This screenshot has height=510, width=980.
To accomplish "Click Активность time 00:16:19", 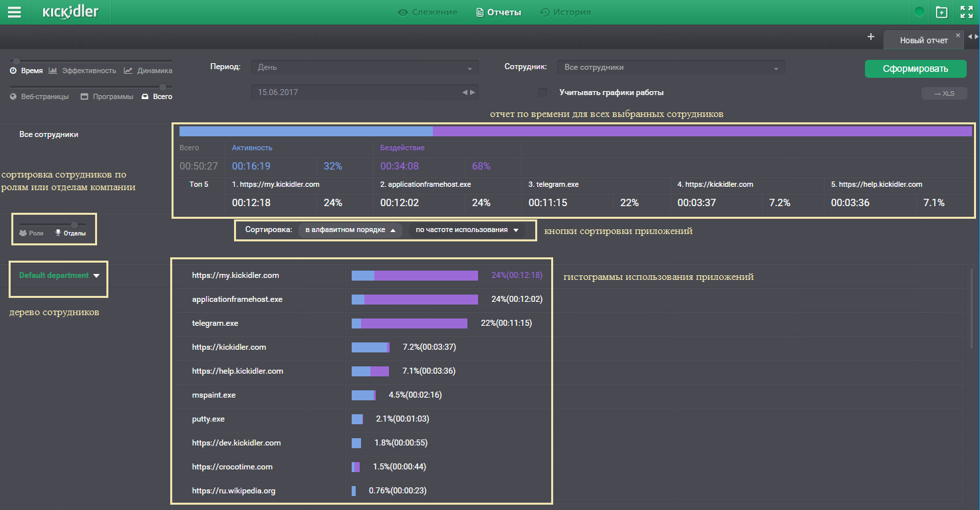I will [x=251, y=166].
